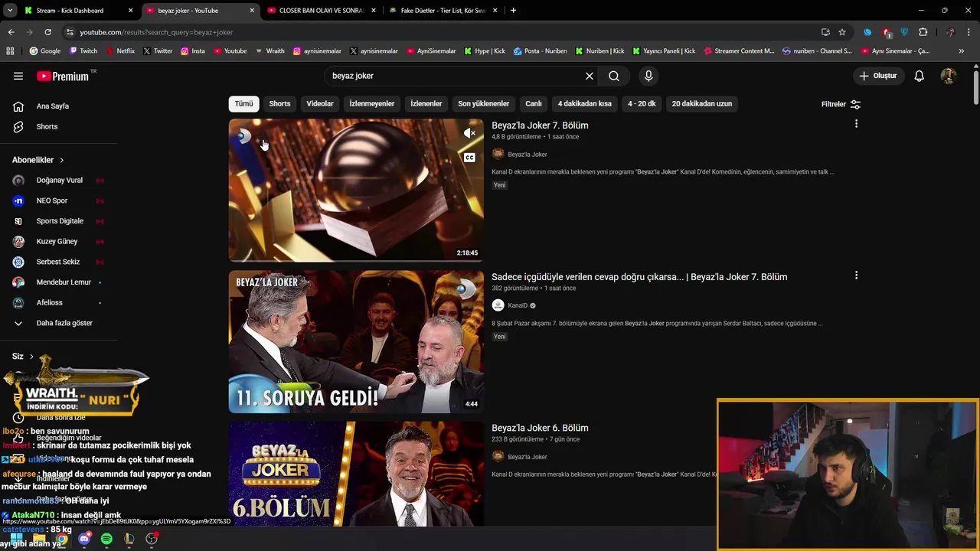The image size is (980, 551).
Task: Open the Netflix bookmark
Action: (x=119, y=51)
